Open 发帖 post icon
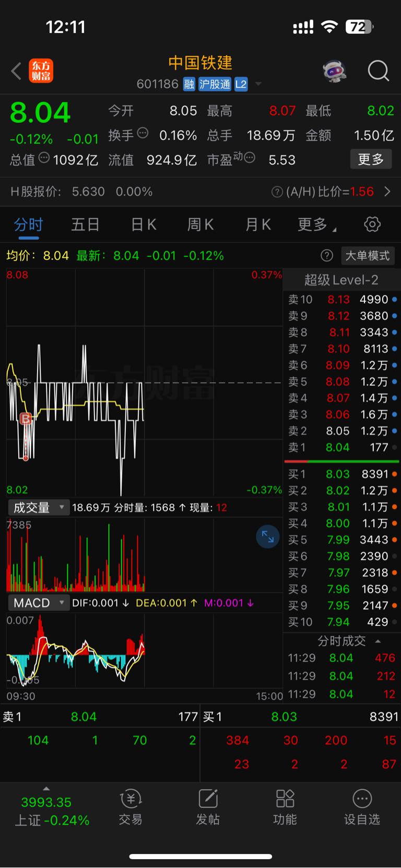This screenshot has width=401, height=868. 208,807
